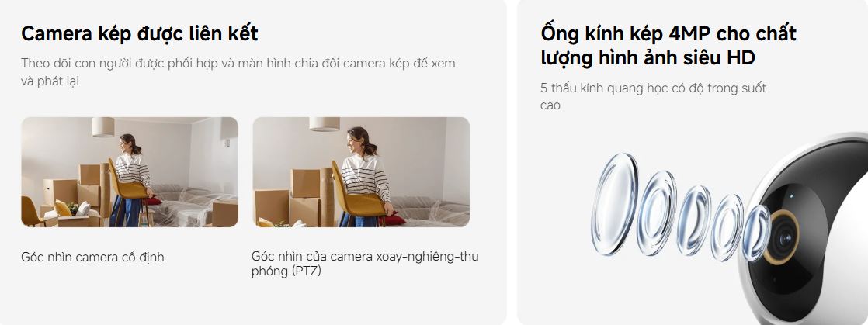Click the fourth glass lens element
868x325 pixels.
727,227
